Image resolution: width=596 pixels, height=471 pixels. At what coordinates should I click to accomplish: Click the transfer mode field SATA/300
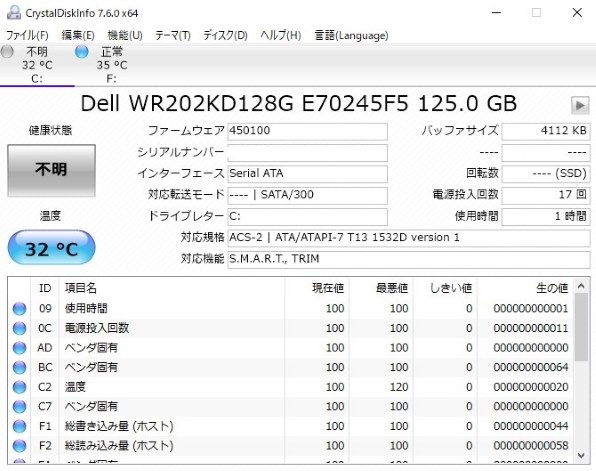307,195
